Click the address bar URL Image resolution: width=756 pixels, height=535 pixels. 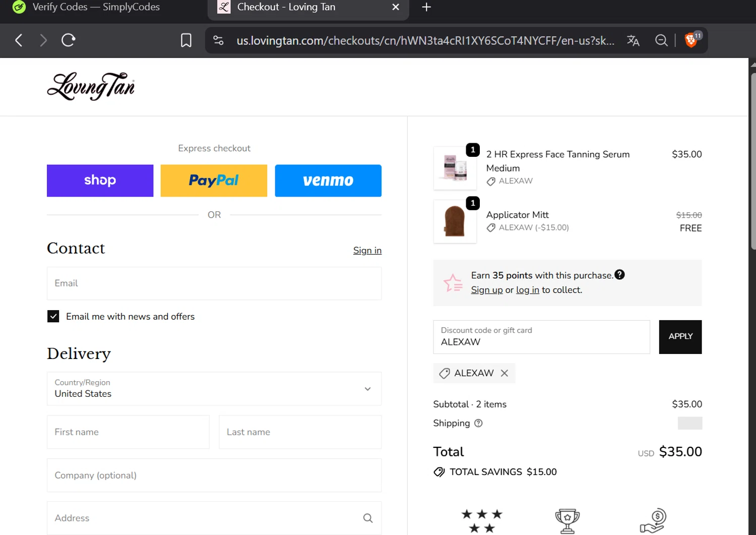click(425, 40)
